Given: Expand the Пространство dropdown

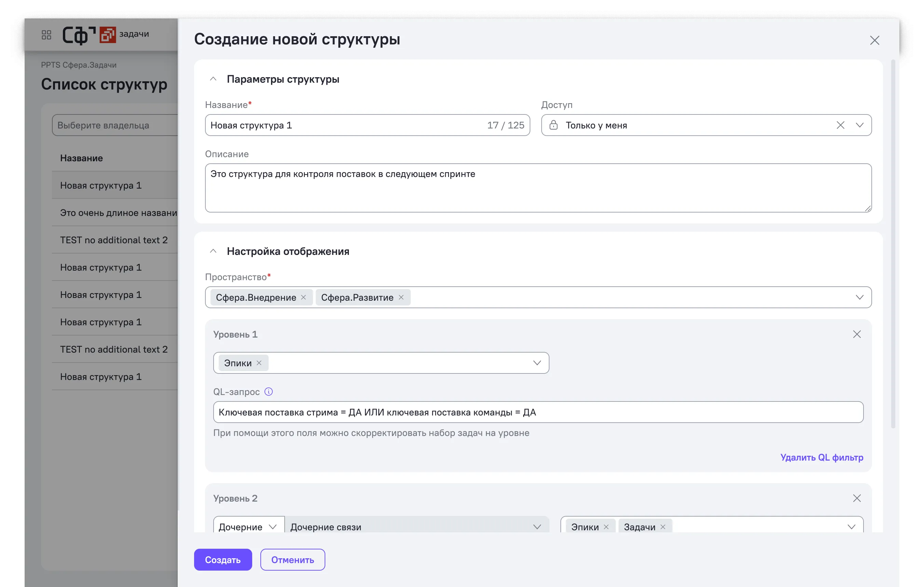Looking at the screenshot, I should coord(859,297).
